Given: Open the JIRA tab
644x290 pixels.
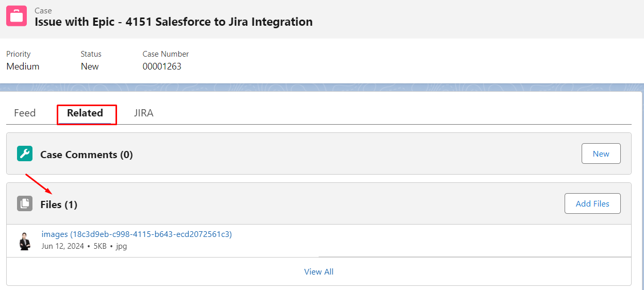Looking at the screenshot, I should pyautogui.click(x=144, y=113).
